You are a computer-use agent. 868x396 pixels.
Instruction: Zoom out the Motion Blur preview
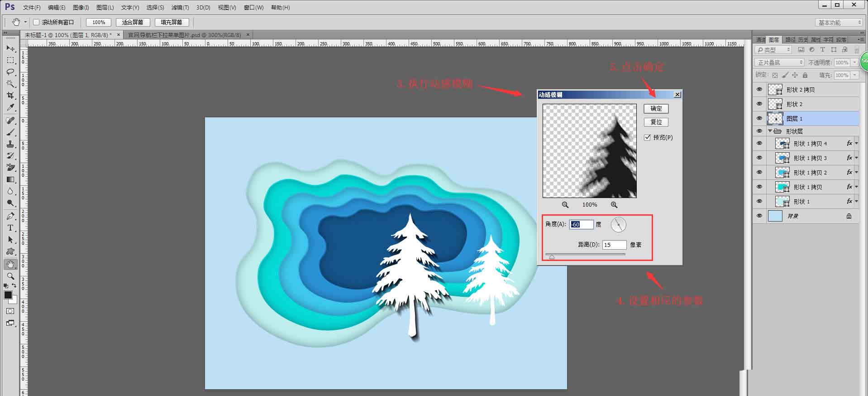[x=565, y=205]
